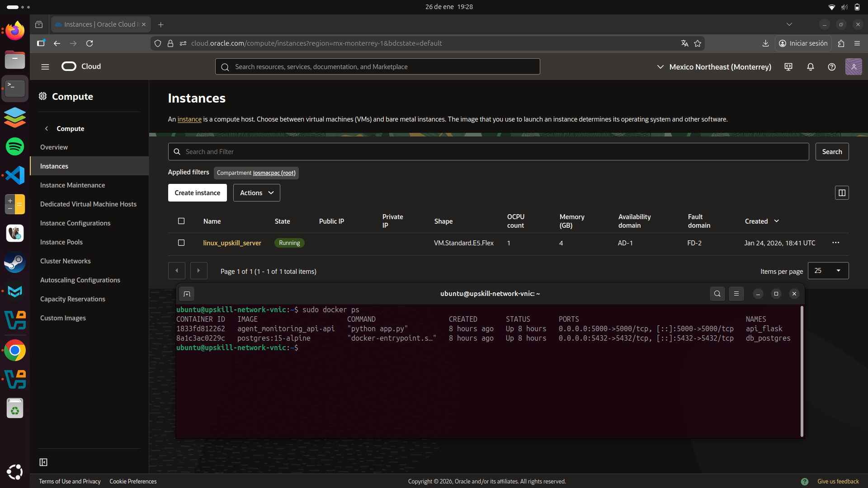Open a new terminal tab icon
Image resolution: width=868 pixels, height=488 pixels.
[x=187, y=294]
